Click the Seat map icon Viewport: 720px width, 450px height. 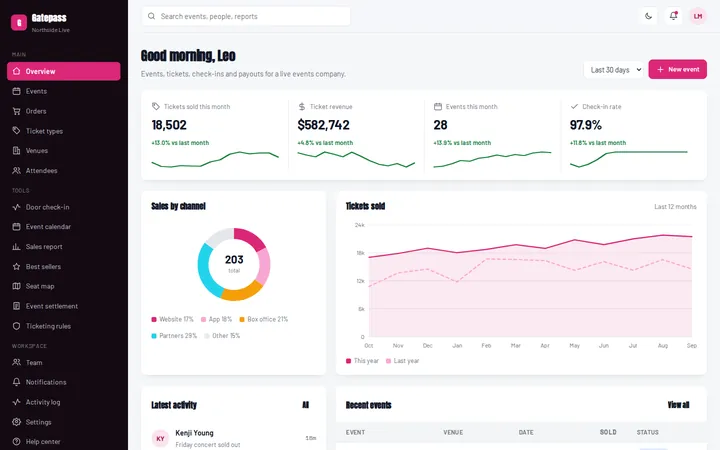17,286
